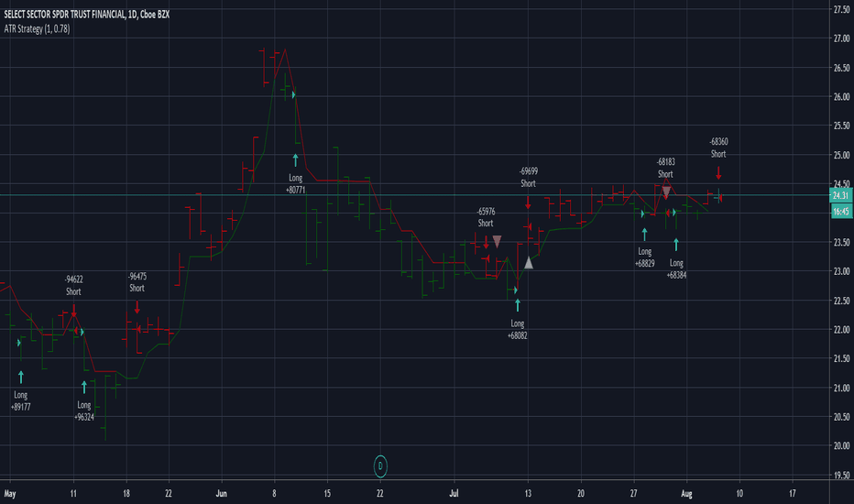Image resolution: width=854 pixels, height=504 pixels.
Task: Click the 26.00 price axis label
Action: [x=841, y=96]
